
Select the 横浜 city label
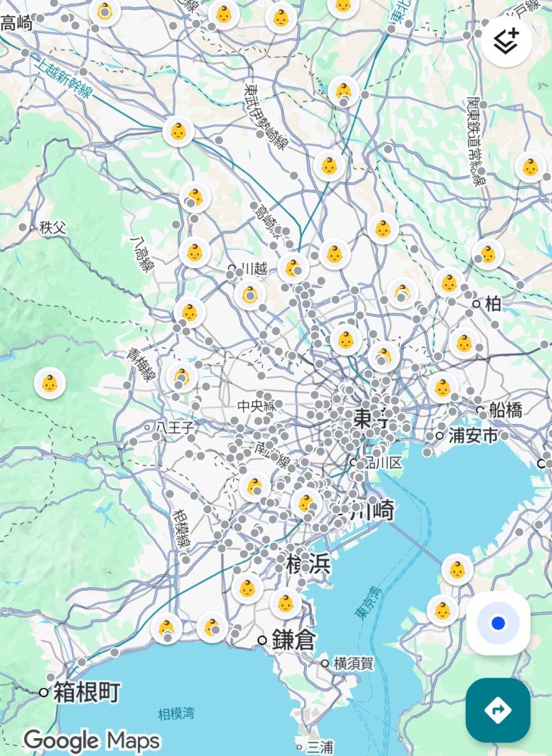[x=309, y=564]
